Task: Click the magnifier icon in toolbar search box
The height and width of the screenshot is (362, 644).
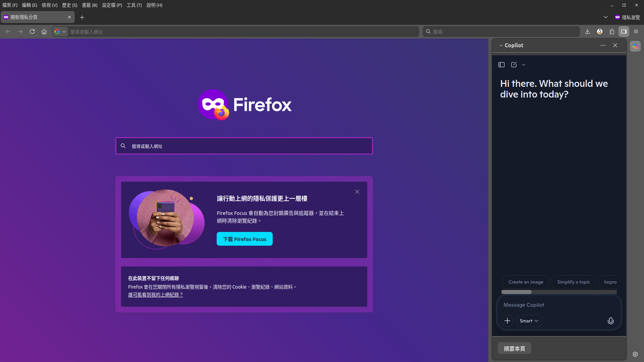Action: tap(428, 32)
